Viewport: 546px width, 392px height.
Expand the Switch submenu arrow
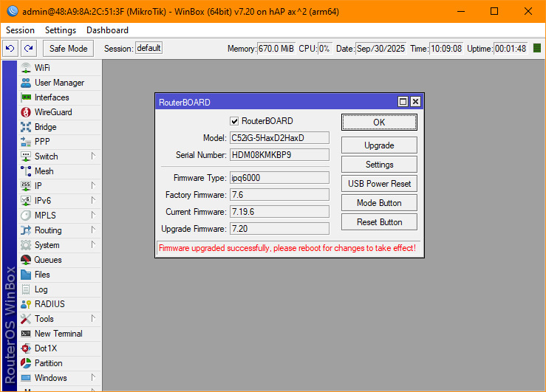click(x=93, y=156)
